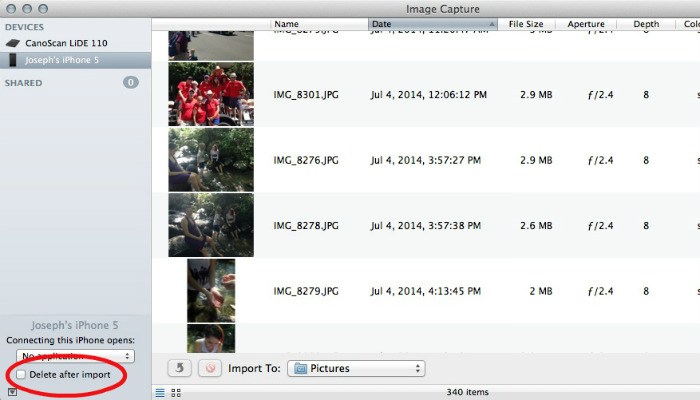Select thumbnail of IMG_8279.JPG
Screen dimensions: 700x400
[211, 291]
